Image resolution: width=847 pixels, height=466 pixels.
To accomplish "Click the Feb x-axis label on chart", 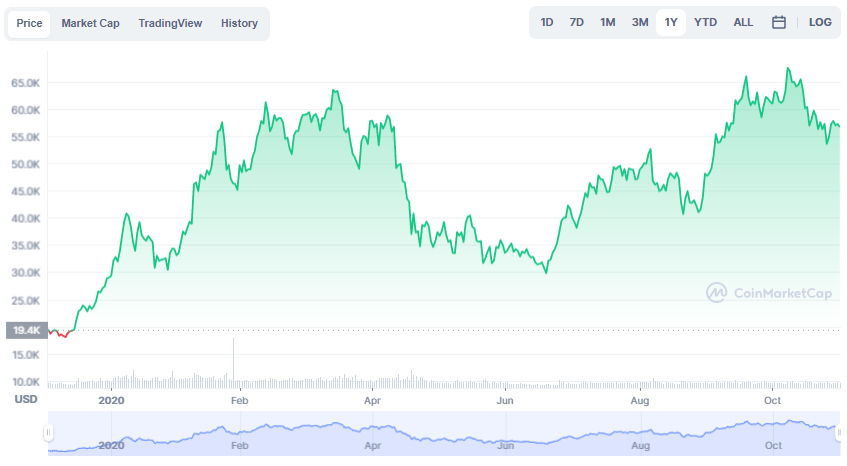I will pos(239,401).
